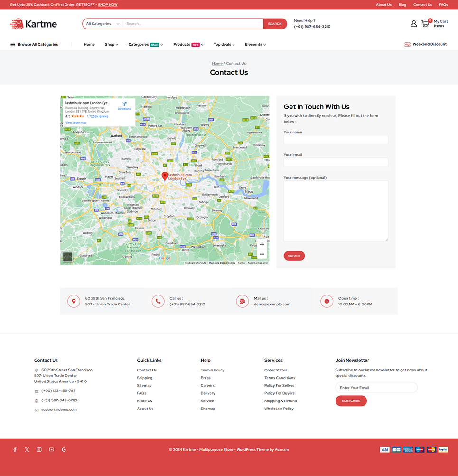Toggle the map satellite layer thumbnail
The height and width of the screenshot is (476, 458).
(68, 257)
